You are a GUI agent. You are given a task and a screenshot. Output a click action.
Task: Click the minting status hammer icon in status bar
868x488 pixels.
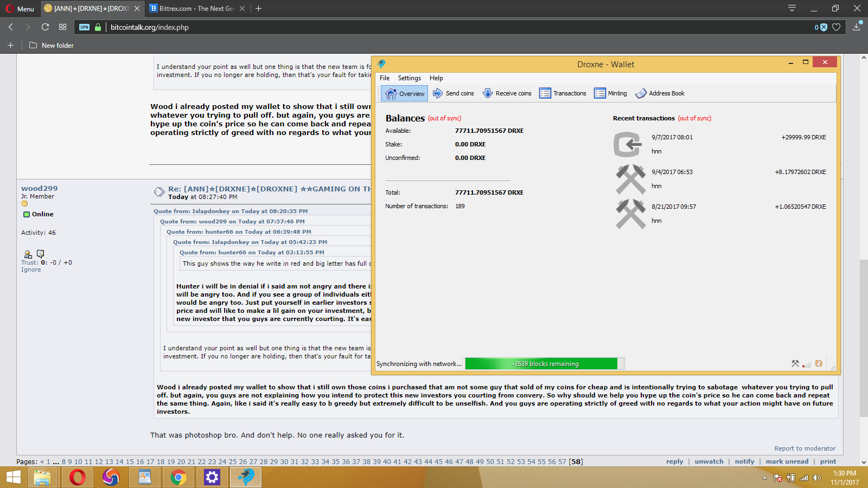click(x=795, y=364)
